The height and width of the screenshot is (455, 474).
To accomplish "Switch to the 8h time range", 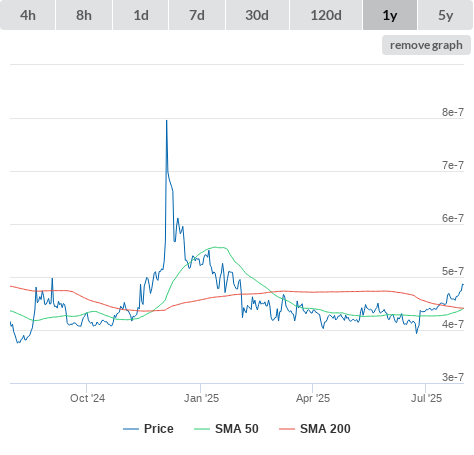I will [84, 15].
